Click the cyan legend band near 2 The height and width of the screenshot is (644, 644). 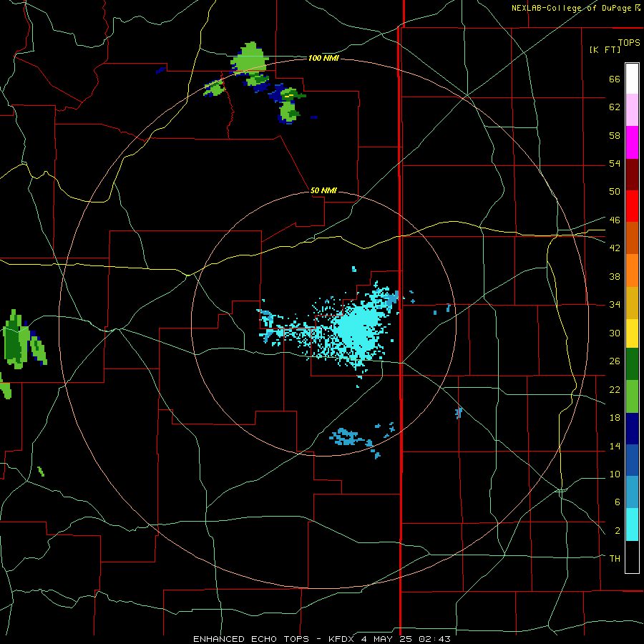pyautogui.click(x=632, y=525)
